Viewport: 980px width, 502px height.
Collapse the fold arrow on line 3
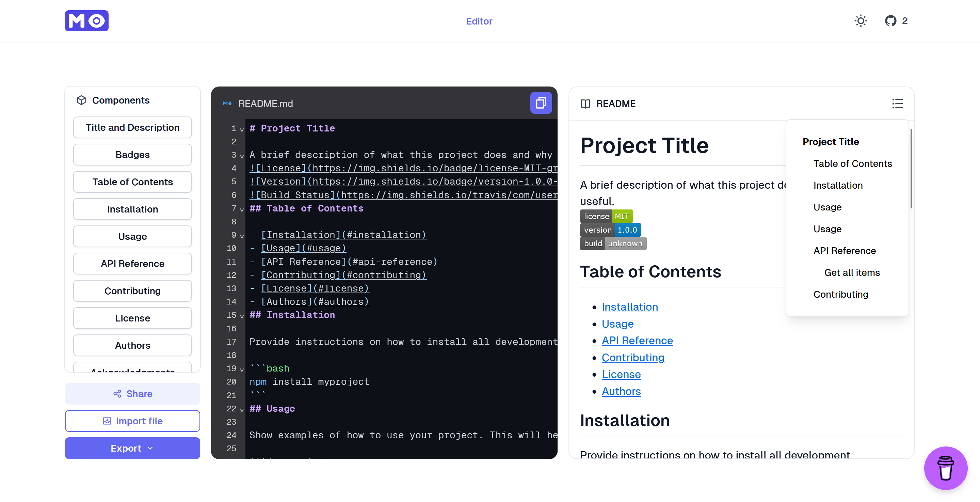tap(242, 156)
